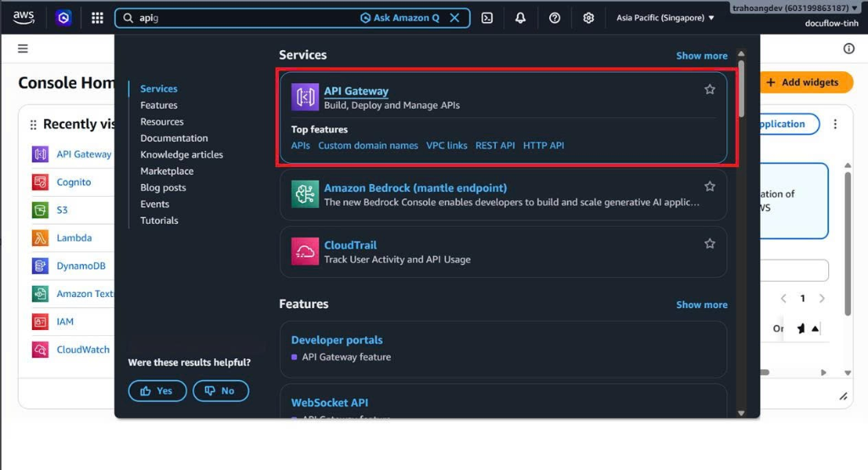
Task: Click the search results scroll down arrow
Action: click(741, 413)
